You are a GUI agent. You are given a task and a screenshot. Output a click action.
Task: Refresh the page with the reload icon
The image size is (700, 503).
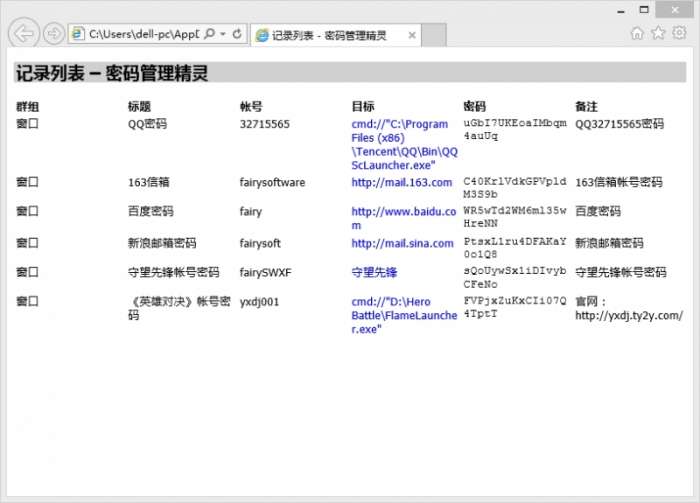click(x=237, y=34)
